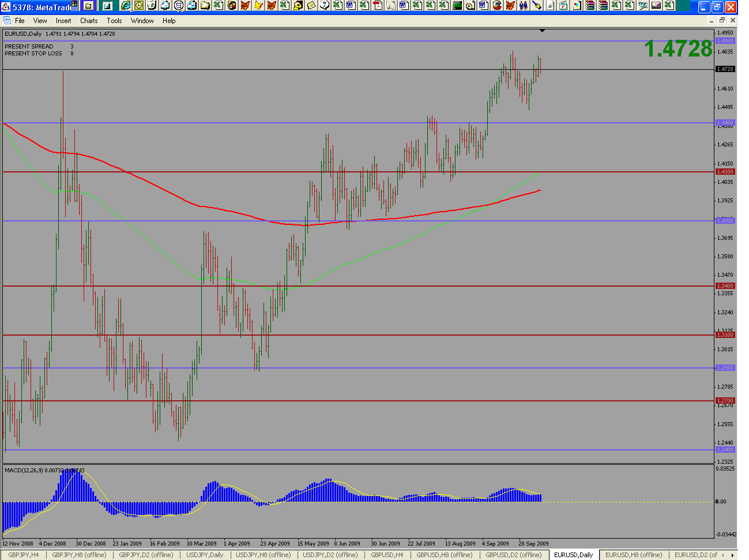The height and width of the screenshot is (560, 749).
Task: Open the EURUSD,H8 (offline) chart tab
Action: (x=633, y=555)
